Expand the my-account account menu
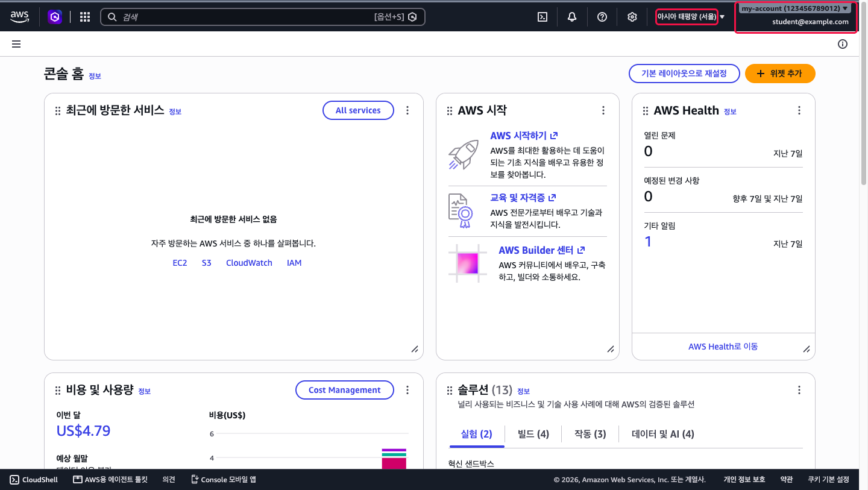This screenshot has width=868, height=490. 795,9
